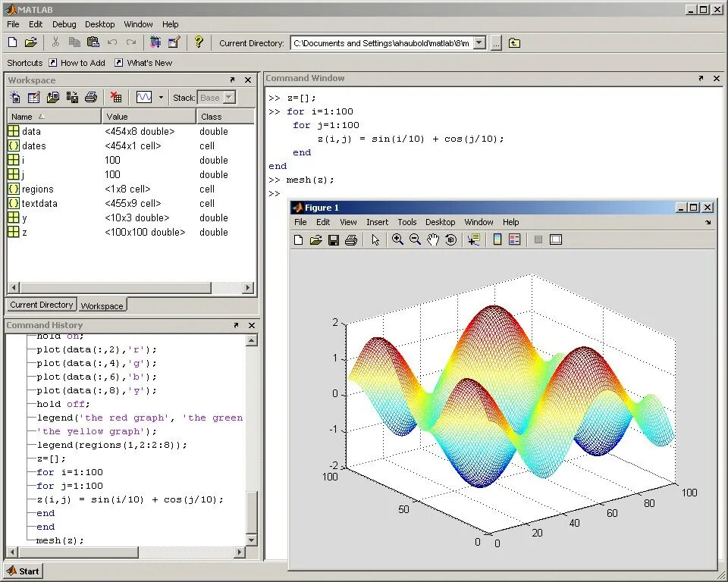Switch to the Workspace tab
The image size is (728, 582).
pos(102,305)
